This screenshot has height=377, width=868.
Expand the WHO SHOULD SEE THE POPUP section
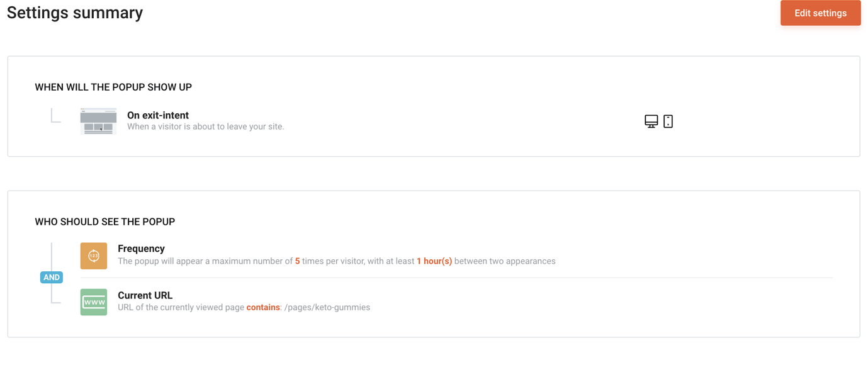pos(105,222)
